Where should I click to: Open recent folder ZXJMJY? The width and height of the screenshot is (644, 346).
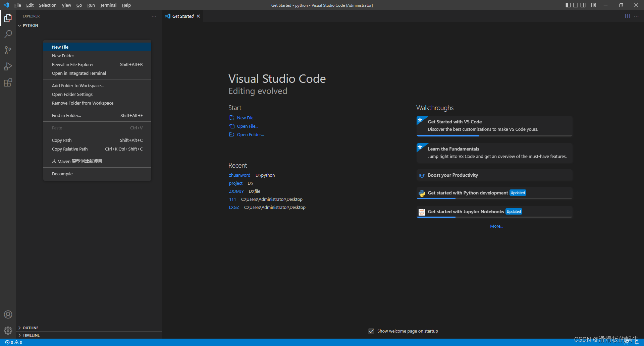coord(236,191)
